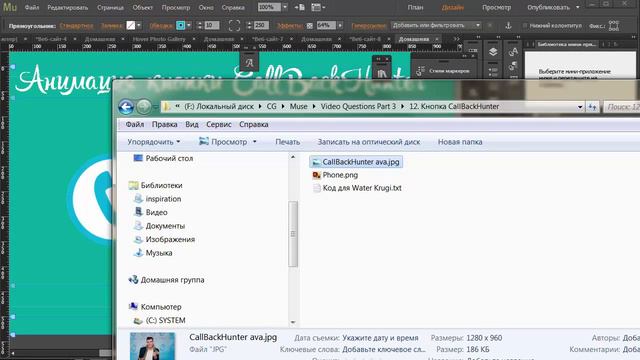Show more Muse document tabs chevron
Image resolution: width=640 pixels, height=360 pixels.
click(x=456, y=39)
